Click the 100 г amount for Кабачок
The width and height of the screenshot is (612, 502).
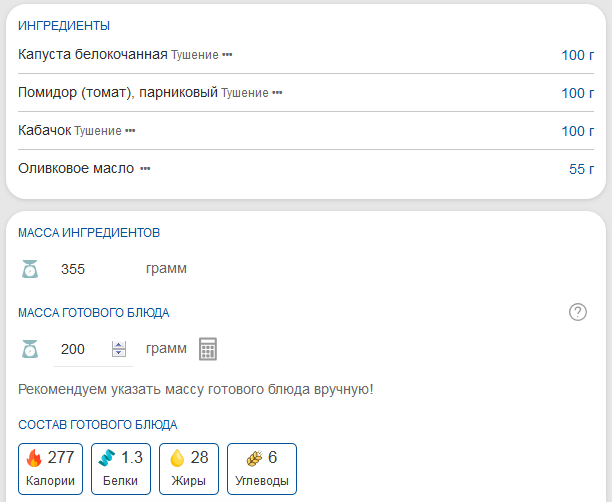click(x=577, y=131)
